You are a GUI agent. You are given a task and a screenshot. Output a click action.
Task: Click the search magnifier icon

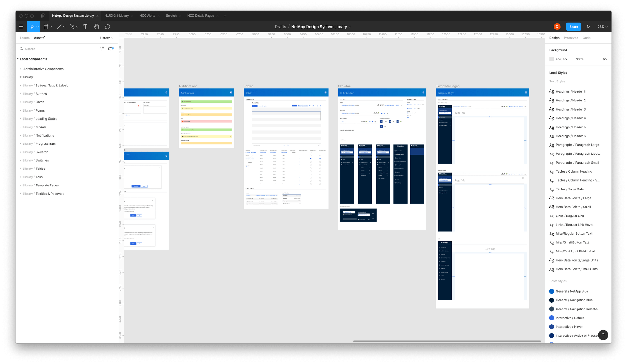point(21,49)
